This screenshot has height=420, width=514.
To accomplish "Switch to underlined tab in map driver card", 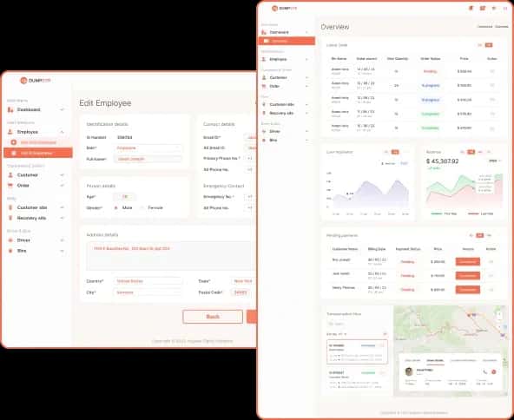I will (435, 360).
